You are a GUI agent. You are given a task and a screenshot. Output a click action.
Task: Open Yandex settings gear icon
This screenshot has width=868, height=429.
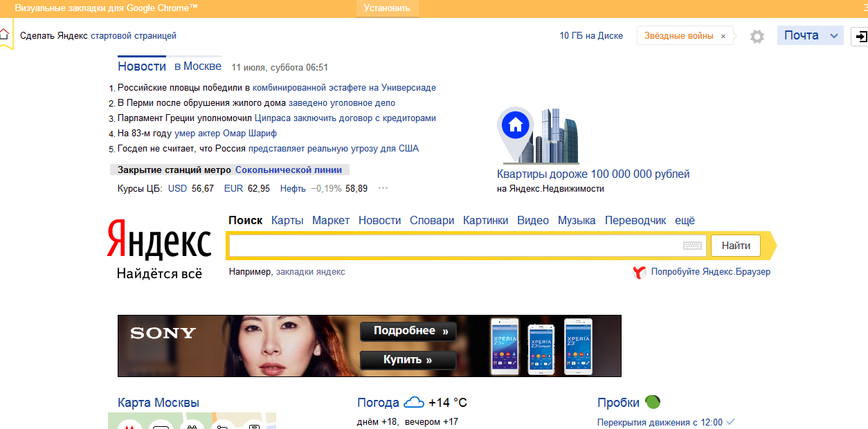pyautogui.click(x=757, y=37)
